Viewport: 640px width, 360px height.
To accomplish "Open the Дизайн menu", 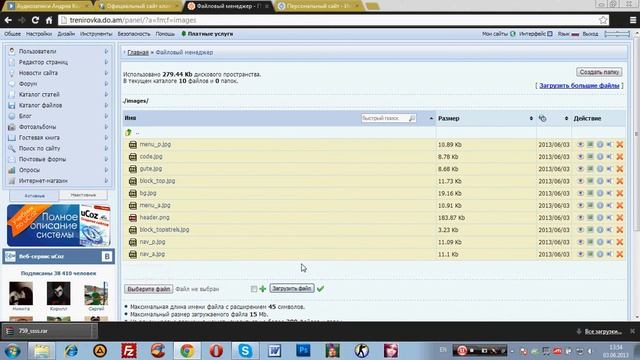I will tap(66, 34).
